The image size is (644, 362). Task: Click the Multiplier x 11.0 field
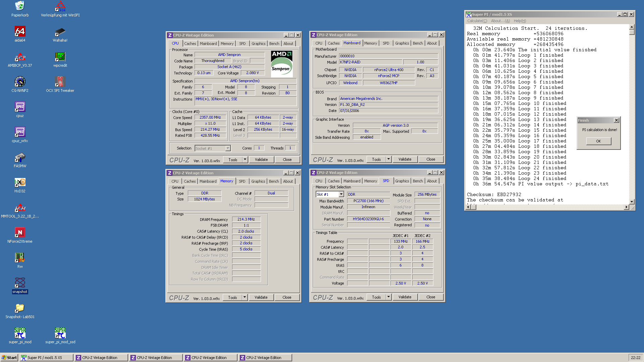click(210, 123)
